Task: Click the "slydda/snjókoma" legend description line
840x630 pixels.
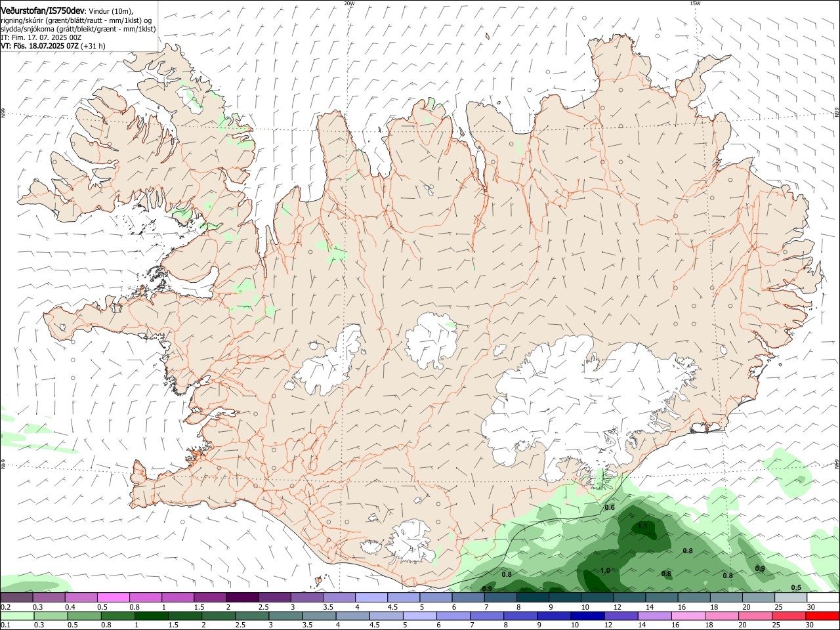Action: click(x=78, y=29)
